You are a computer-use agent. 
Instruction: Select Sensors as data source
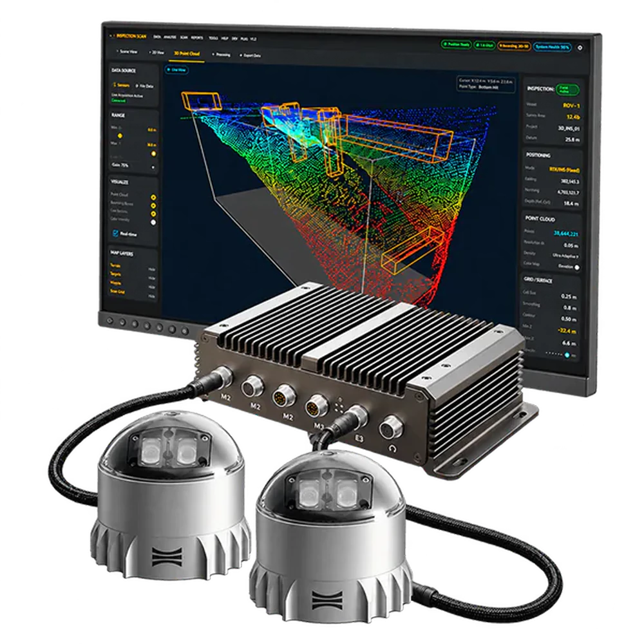(122, 85)
